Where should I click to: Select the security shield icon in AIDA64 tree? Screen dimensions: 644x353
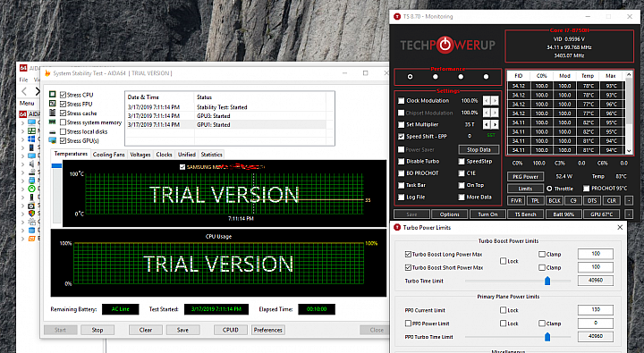pos(31,214)
